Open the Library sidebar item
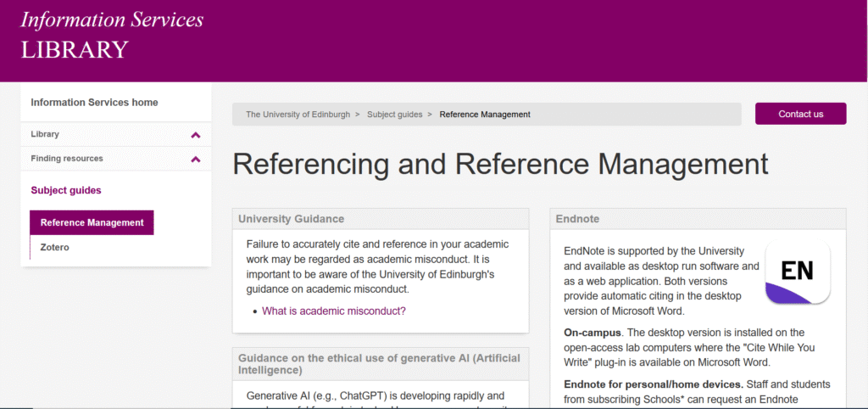This screenshot has height=409, width=868. tap(45, 134)
